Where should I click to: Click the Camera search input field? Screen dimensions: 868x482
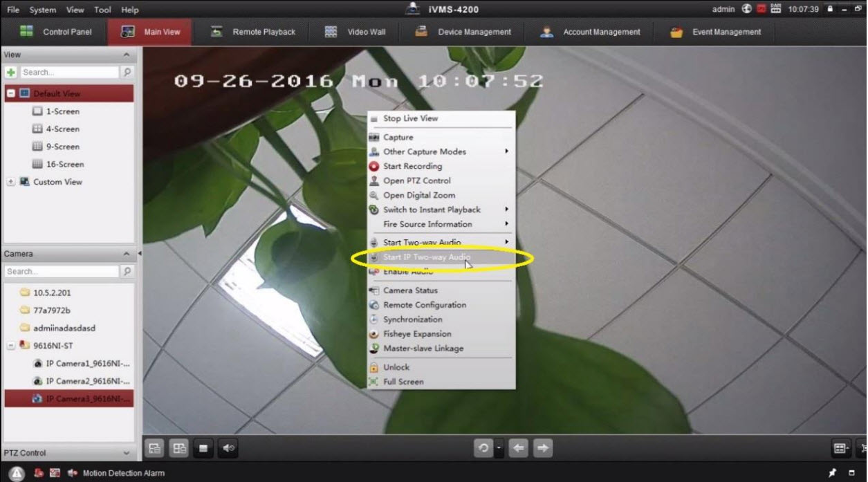[62, 272]
